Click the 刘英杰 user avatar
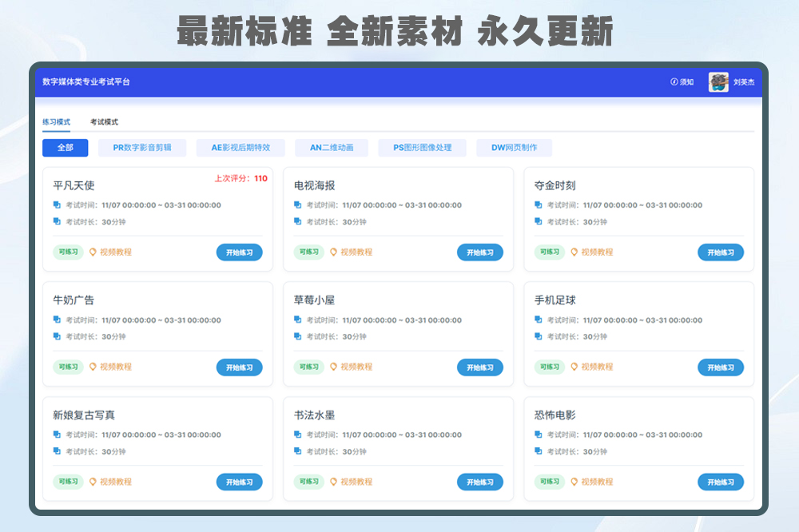 click(x=718, y=81)
